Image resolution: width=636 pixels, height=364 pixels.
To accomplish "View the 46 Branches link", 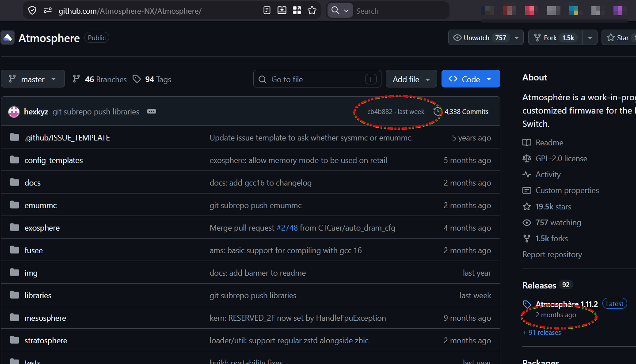I will (100, 80).
